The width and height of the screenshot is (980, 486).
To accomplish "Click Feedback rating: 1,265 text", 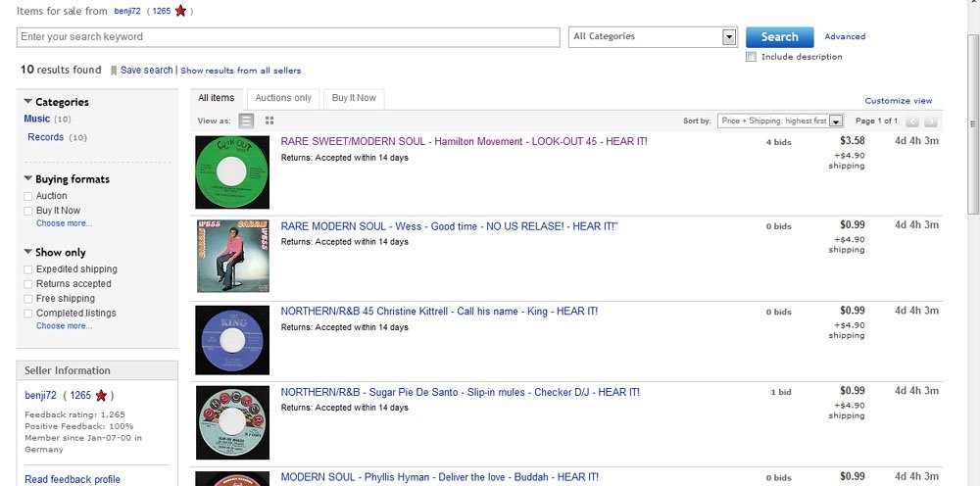I will 75,414.
